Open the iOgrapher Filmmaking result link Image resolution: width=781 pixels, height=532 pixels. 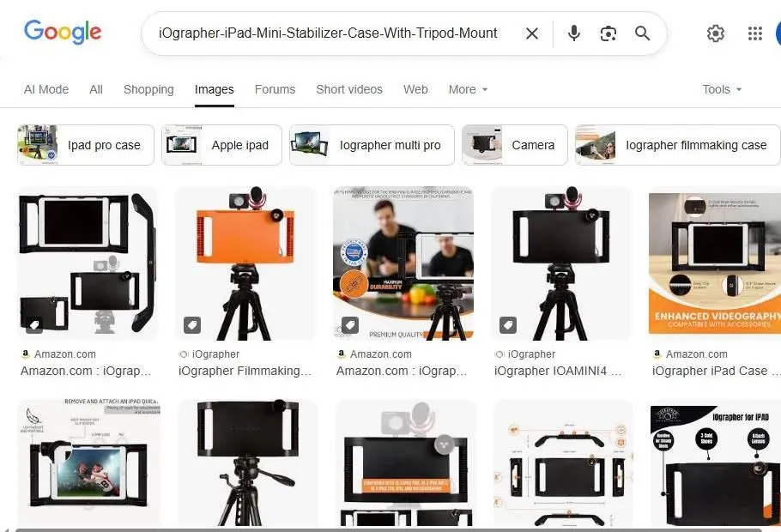point(245,371)
